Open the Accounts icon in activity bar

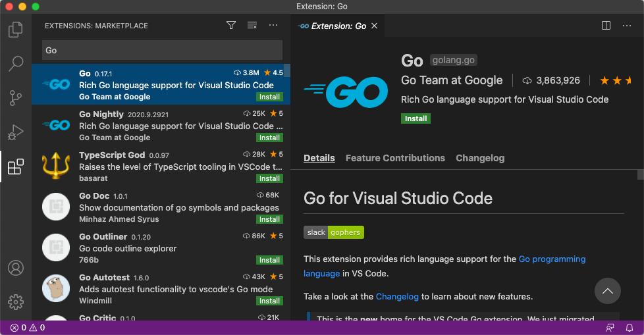(x=15, y=268)
